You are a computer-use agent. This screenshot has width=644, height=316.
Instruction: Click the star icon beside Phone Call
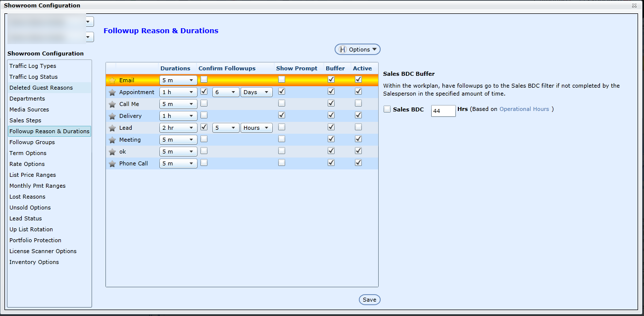pos(112,163)
